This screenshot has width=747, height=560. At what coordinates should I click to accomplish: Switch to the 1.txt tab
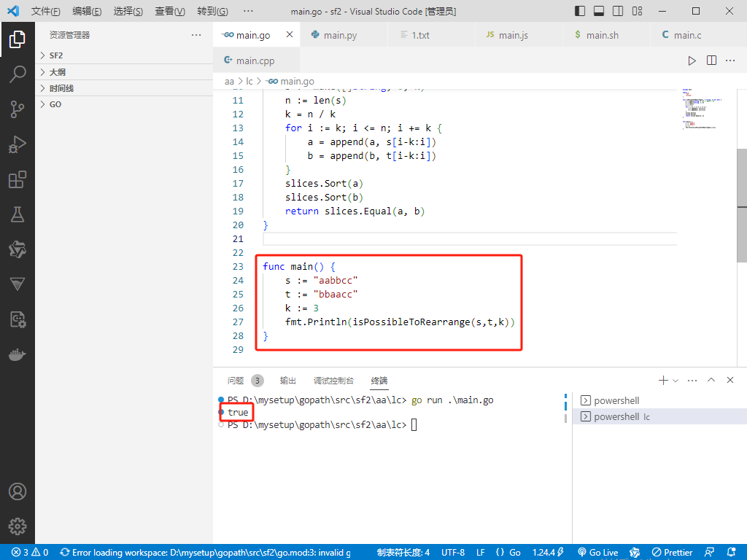(x=432, y=35)
